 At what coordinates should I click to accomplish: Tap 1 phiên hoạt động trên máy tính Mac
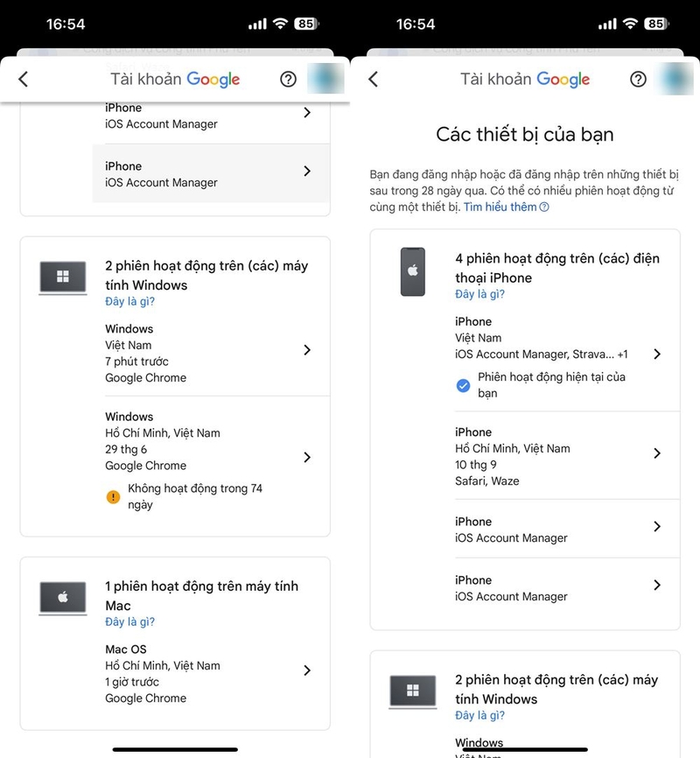[201, 595]
